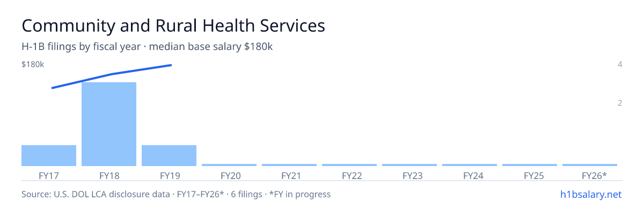Click the Community and Rural Health Services title
The width and height of the screenshot is (644, 215).
pyautogui.click(x=173, y=25)
